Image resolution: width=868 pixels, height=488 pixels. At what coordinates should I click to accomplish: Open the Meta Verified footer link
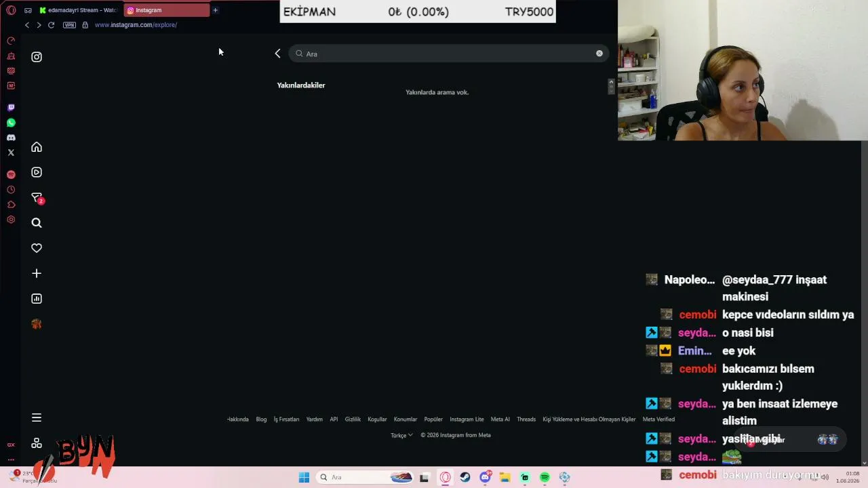[658, 420]
